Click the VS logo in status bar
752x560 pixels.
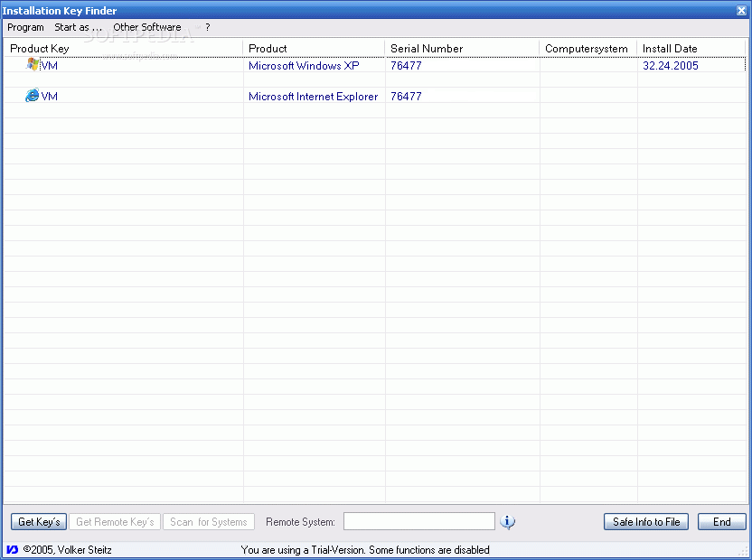(13, 549)
